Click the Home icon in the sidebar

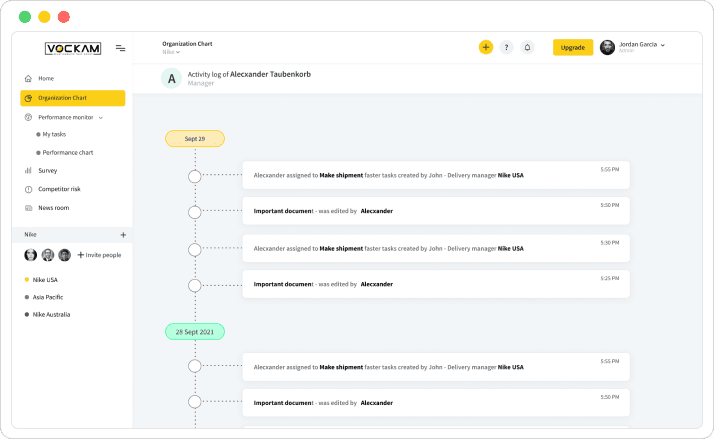click(28, 78)
